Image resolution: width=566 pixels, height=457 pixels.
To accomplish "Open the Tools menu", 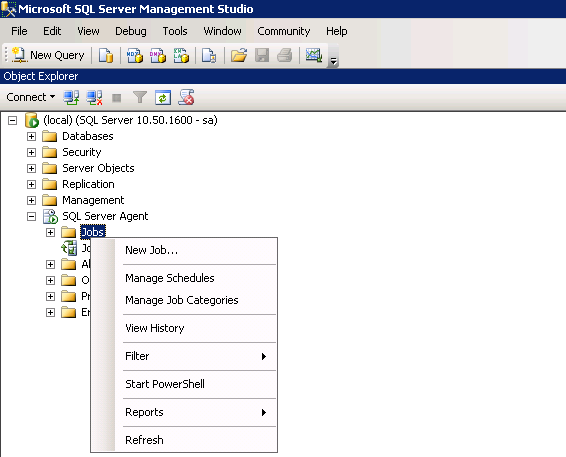I will click(x=175, y=31).
